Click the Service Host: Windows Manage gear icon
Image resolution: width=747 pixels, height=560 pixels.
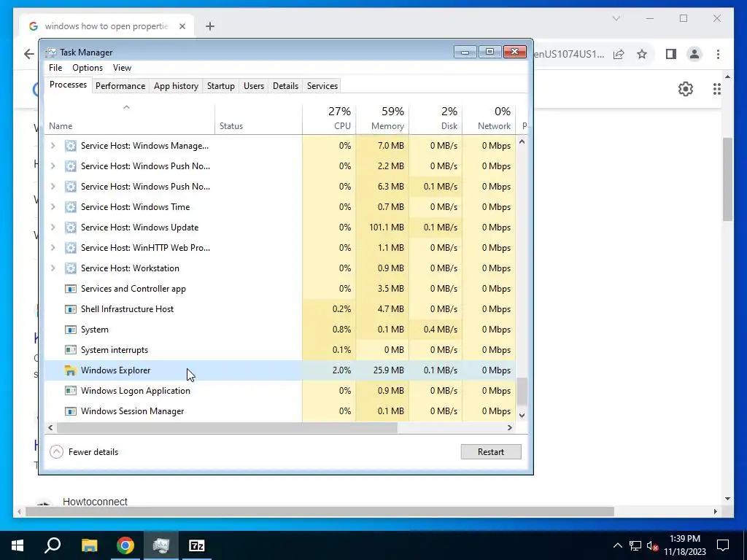coord(71,146)
